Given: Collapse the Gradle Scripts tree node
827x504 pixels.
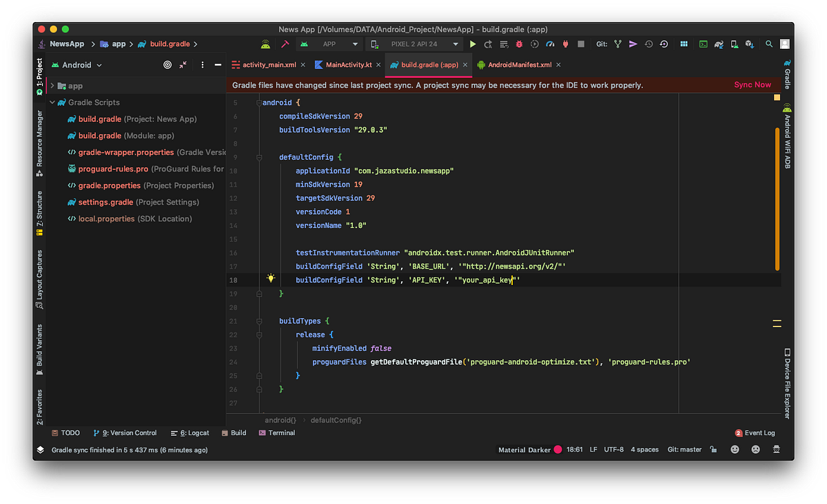Looking at the screenshot, I should pos(52,102).
